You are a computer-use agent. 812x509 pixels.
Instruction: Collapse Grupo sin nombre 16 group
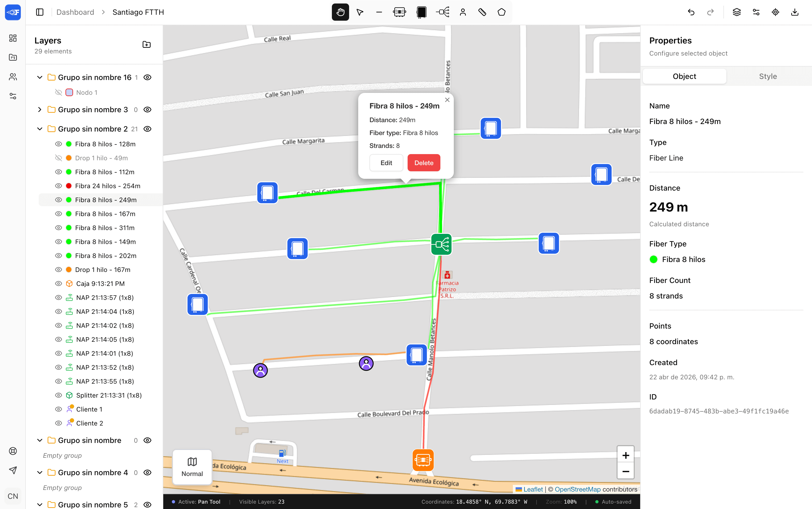[40, 77]
